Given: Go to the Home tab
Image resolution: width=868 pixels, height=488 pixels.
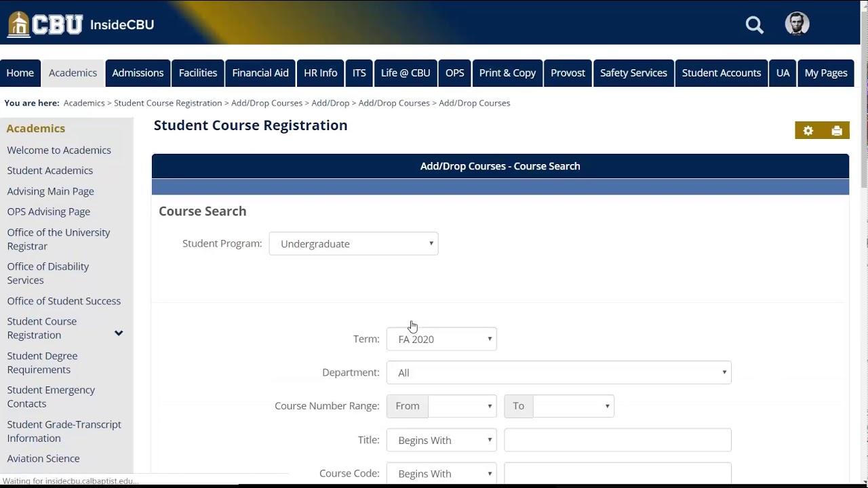Looking at the screenshot, I should pos(20,73).
